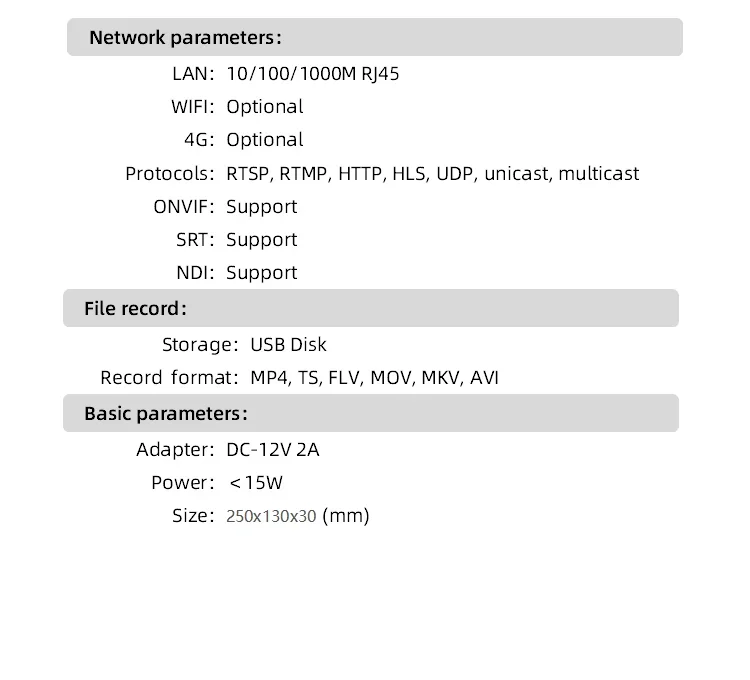Screen dimensions: 750x680
Task: Select the 250x130x30 size value
Action: point(271,516)
